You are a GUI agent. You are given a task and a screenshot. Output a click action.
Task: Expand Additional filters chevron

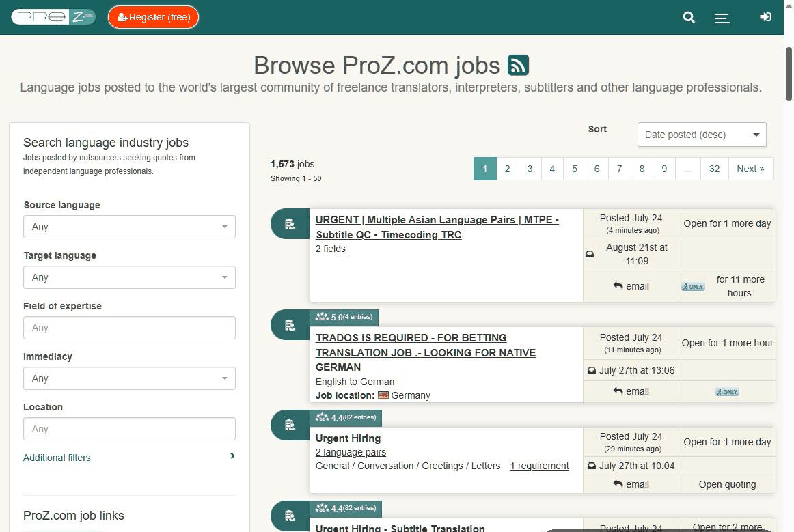click(232, 456)
